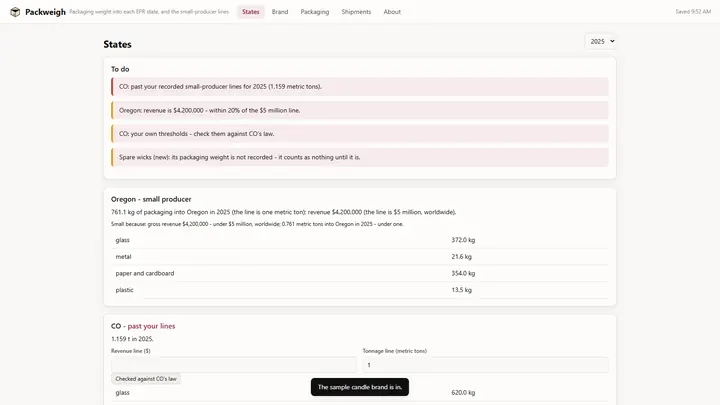This screenshot has width=720, height=405.
Task: Open the 2025 year dropdown
Action: [x=602, y=41]
